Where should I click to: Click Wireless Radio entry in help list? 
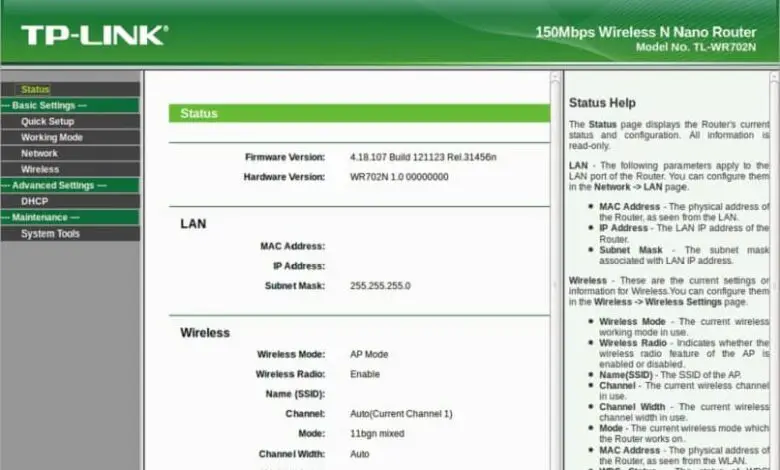point(633,343)
